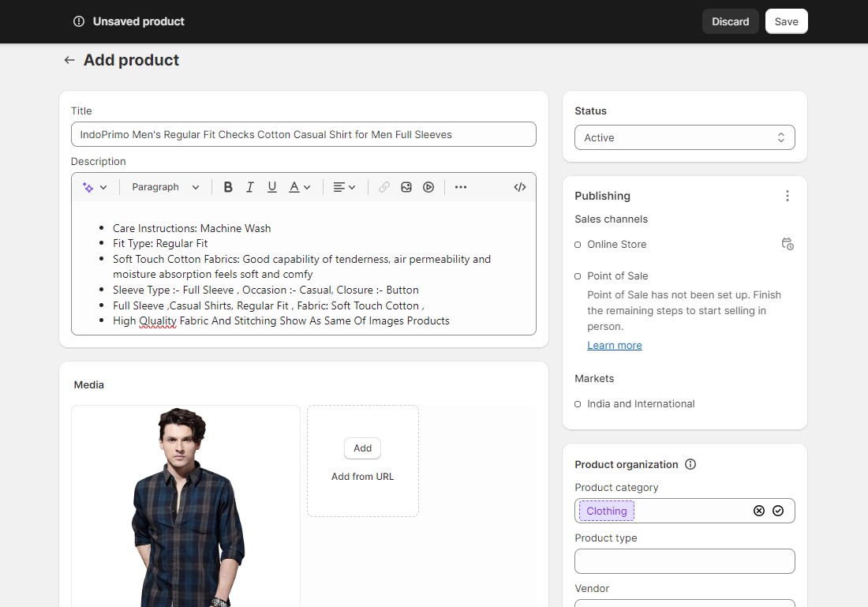Select the Clothing category tag
This screenshot has width=868, height=607.
click(x=607, y=511)
